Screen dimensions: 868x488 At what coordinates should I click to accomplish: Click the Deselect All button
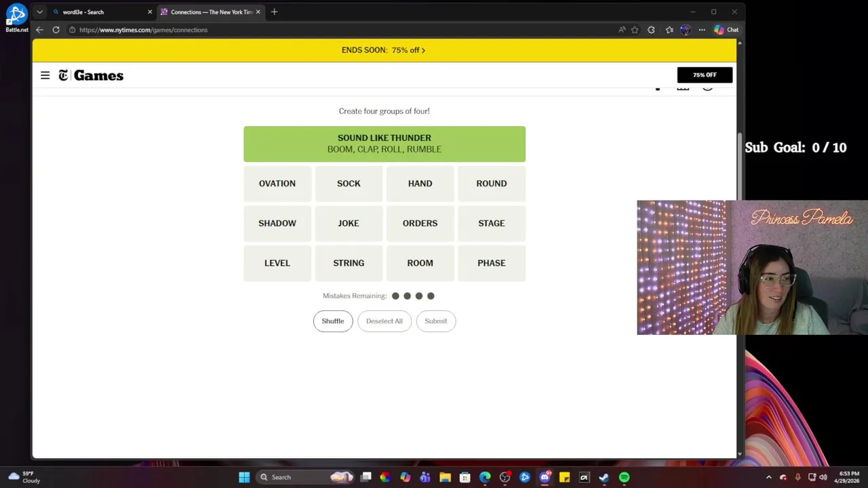[x=384, y=321]
